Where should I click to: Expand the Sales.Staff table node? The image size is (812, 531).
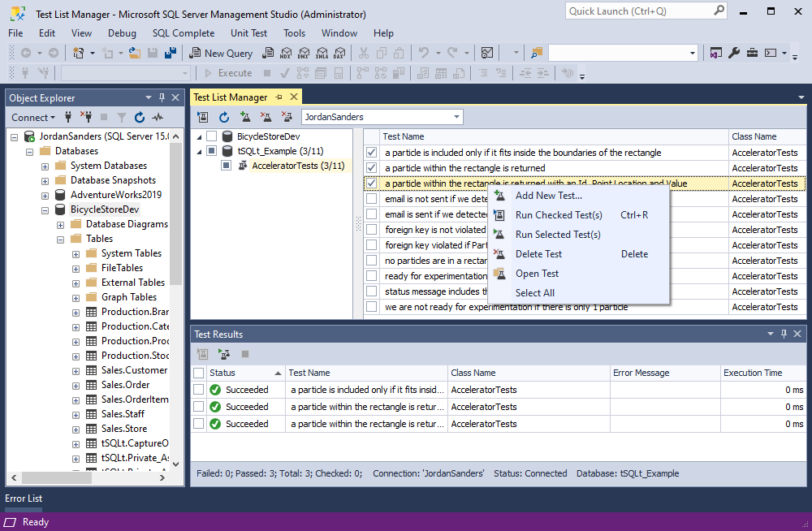point(76,415)
